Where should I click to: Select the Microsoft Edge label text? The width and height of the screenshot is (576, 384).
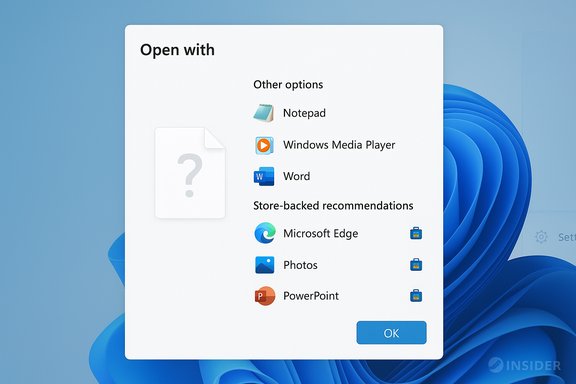tap(321, 233)
